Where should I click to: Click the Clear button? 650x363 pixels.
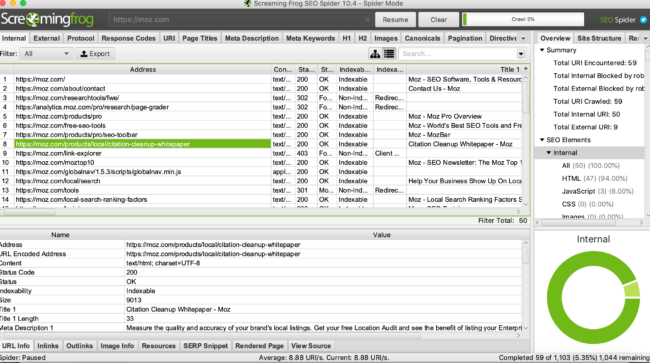coord(439,19)
